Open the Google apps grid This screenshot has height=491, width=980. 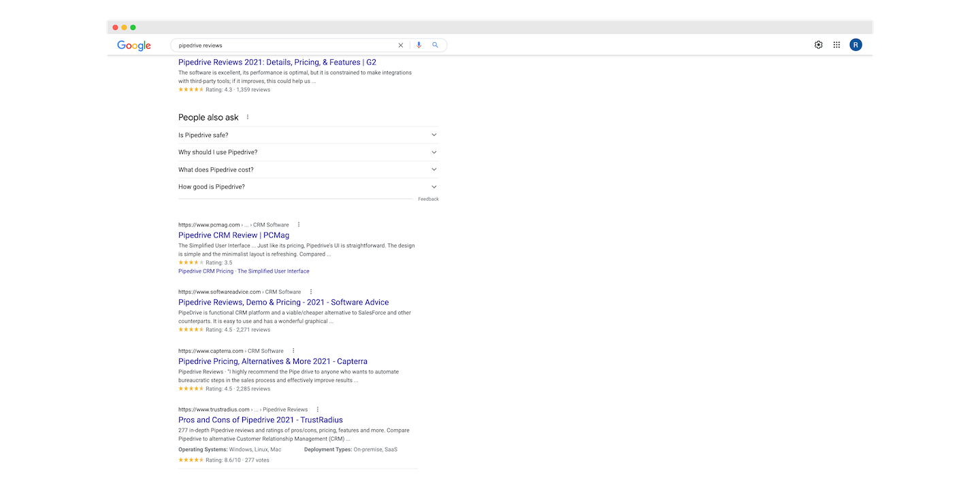click(837, 45)
